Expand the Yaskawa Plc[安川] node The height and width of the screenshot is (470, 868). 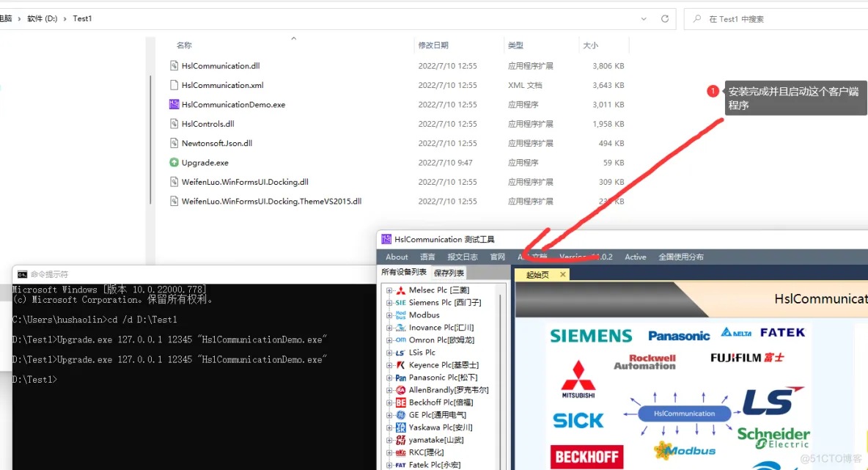click(x=389, y=427)
